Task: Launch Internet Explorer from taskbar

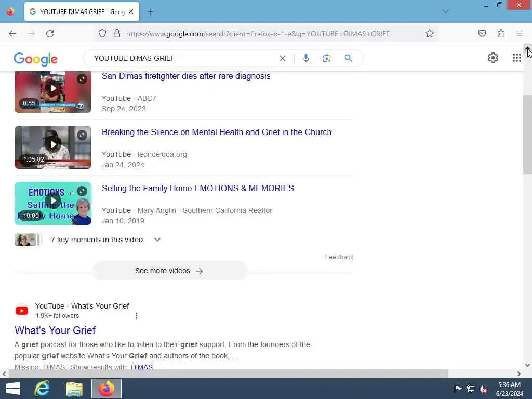Action: coord(42,389)
